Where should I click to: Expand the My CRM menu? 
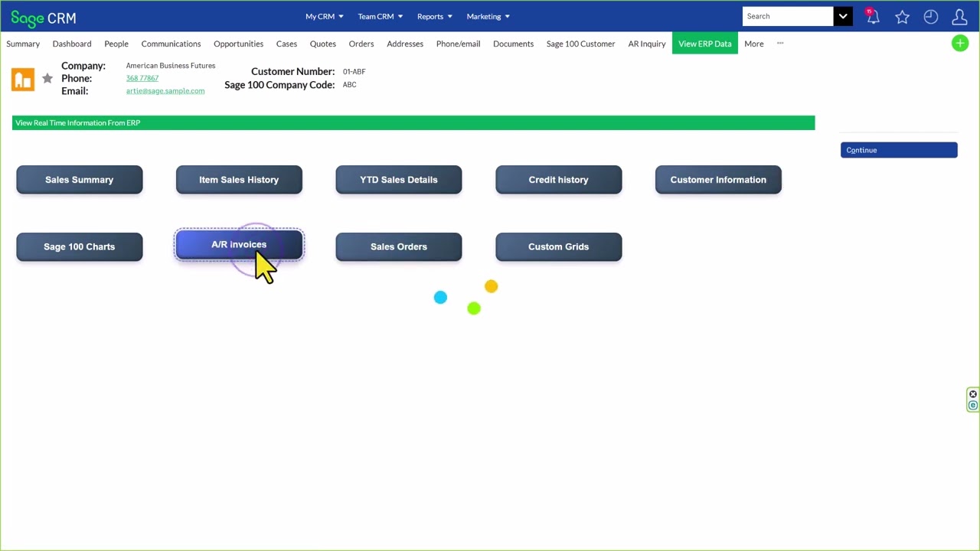click(x=325, y=16)
